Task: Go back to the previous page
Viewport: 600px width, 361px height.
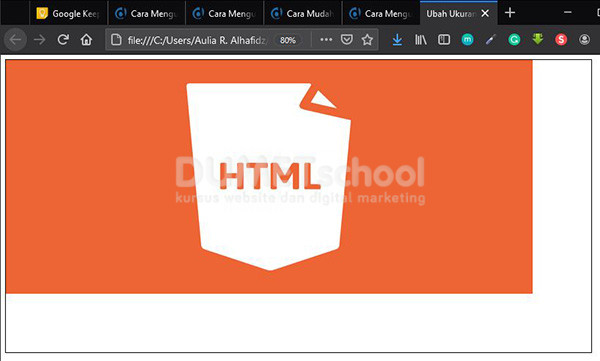Action: (15, 39)
